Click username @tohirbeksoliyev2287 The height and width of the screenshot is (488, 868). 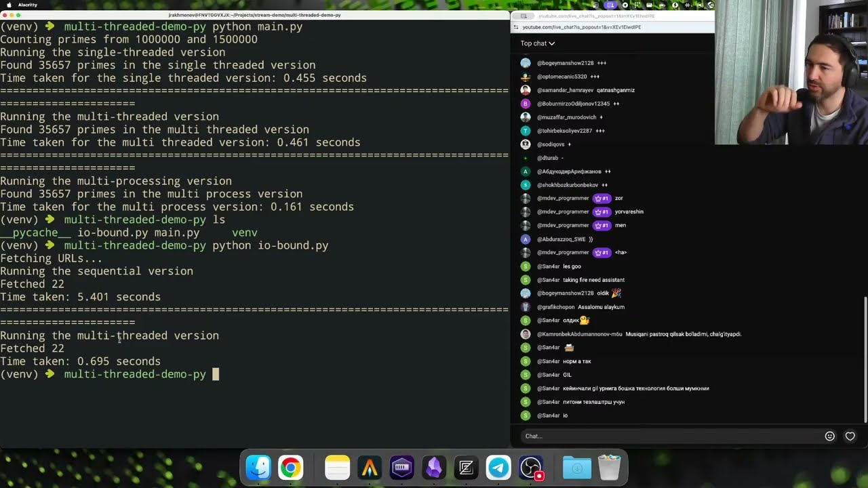(x=564, y=131)
